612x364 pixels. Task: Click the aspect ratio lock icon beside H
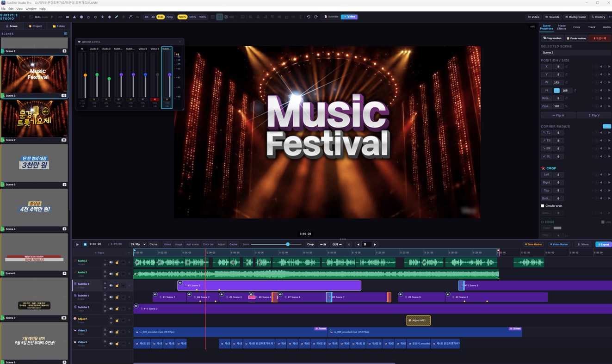coord(556,90)
